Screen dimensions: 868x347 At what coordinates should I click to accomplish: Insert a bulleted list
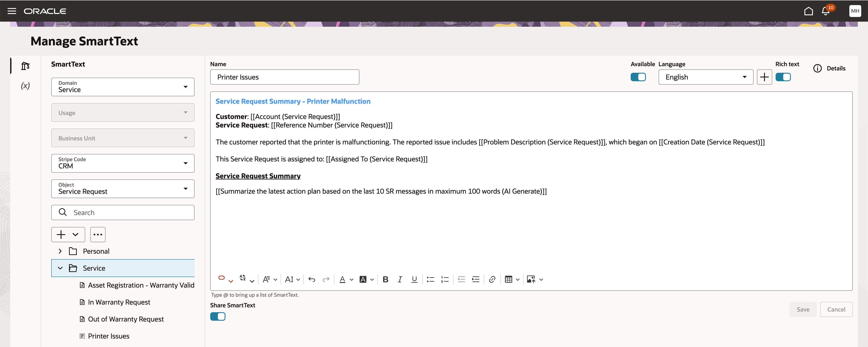coord(430,279)
